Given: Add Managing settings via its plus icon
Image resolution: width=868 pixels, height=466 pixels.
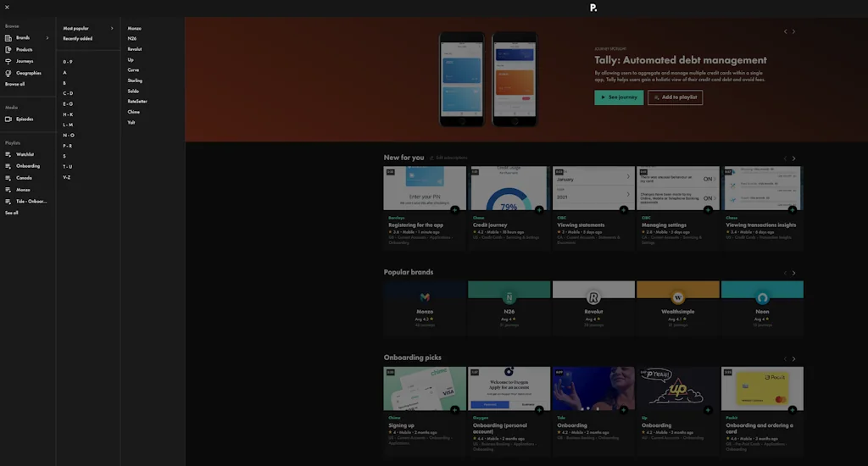Looking at the screenshot, I should [708, 210].
